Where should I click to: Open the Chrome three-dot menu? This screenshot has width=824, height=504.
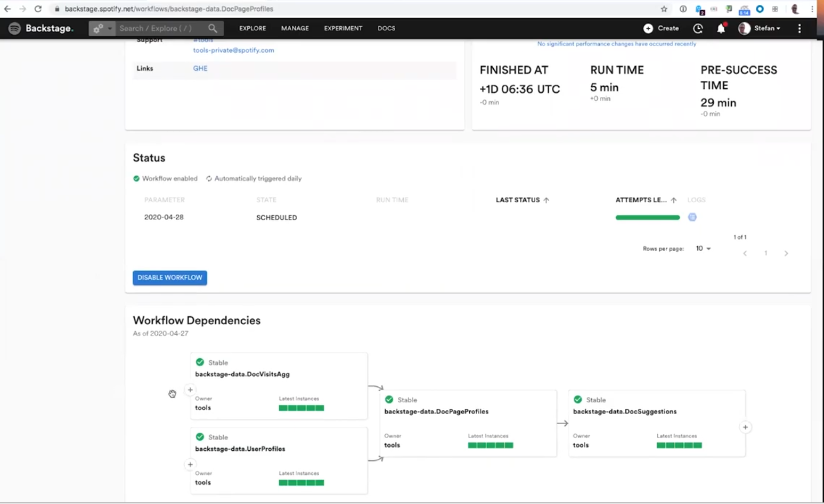click(x=812, y=9)
